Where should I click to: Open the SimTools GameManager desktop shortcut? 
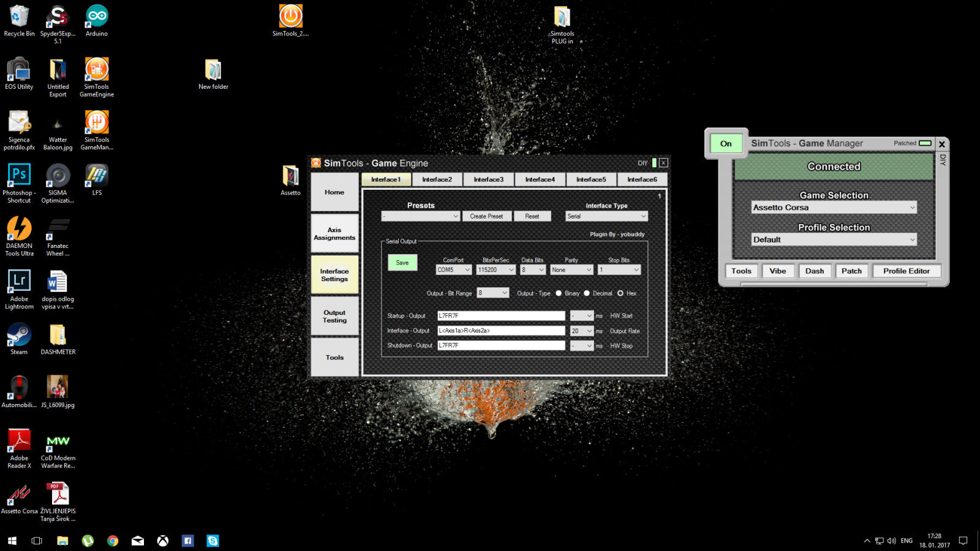pos(96,130)
